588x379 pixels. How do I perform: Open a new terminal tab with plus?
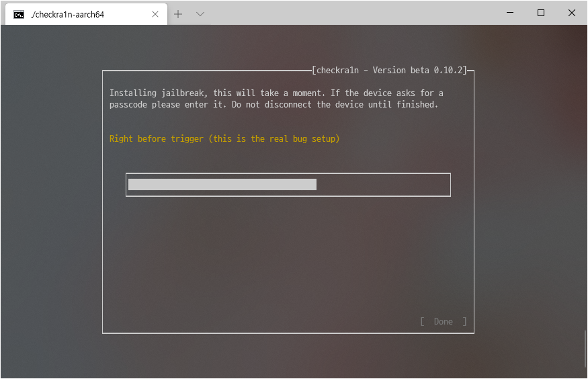(178, 14)
